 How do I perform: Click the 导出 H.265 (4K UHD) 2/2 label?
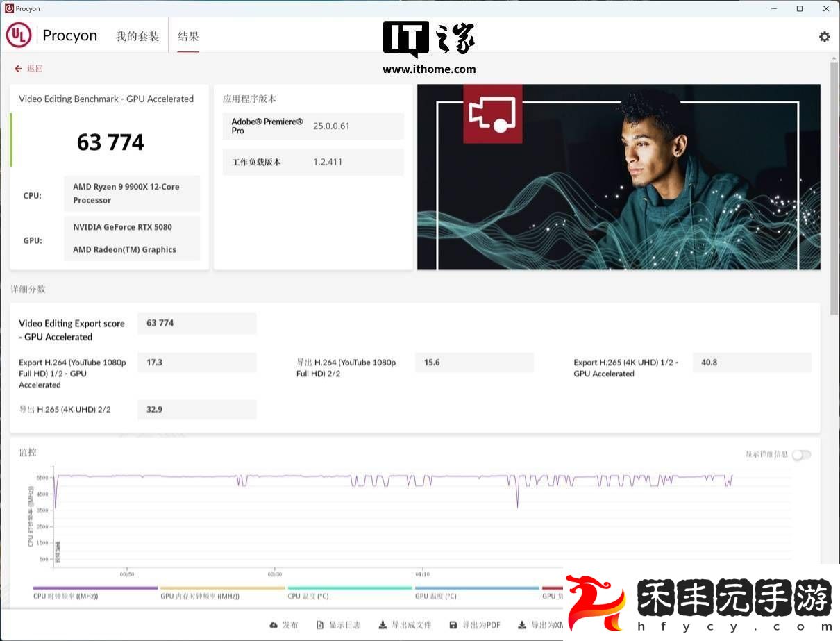click(65, 410)
